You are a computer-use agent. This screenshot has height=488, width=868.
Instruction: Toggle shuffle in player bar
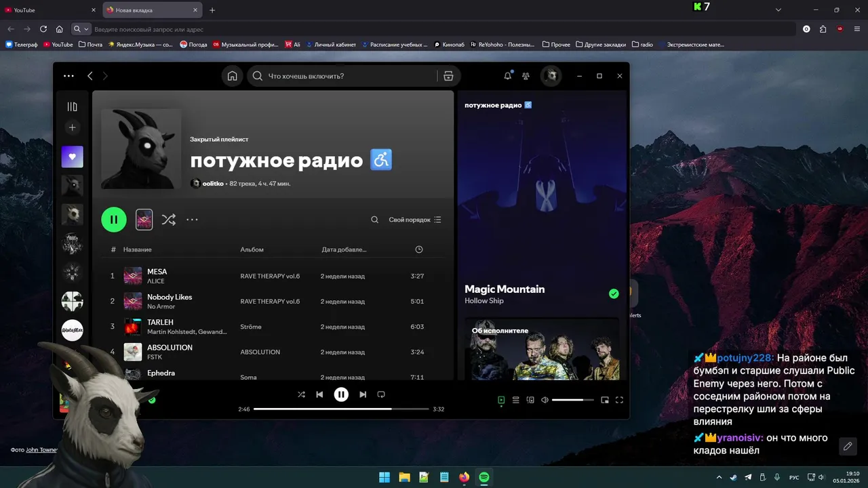(301, 394)
